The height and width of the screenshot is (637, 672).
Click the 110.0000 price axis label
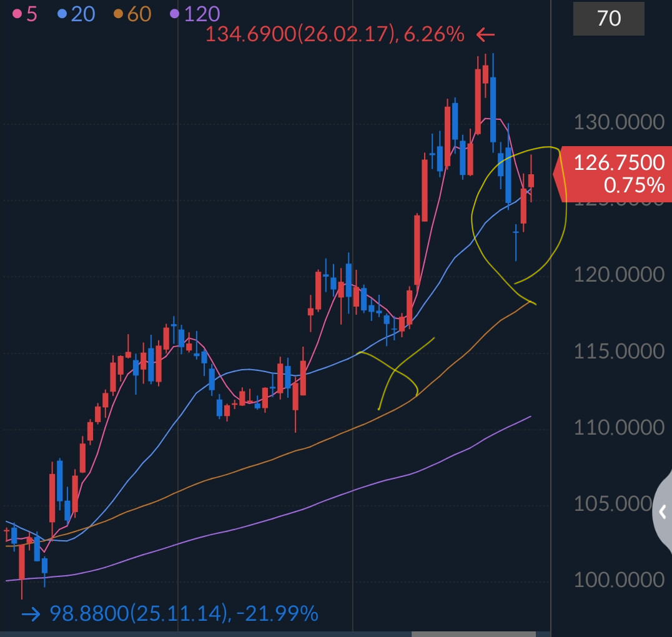click(619, 427)
